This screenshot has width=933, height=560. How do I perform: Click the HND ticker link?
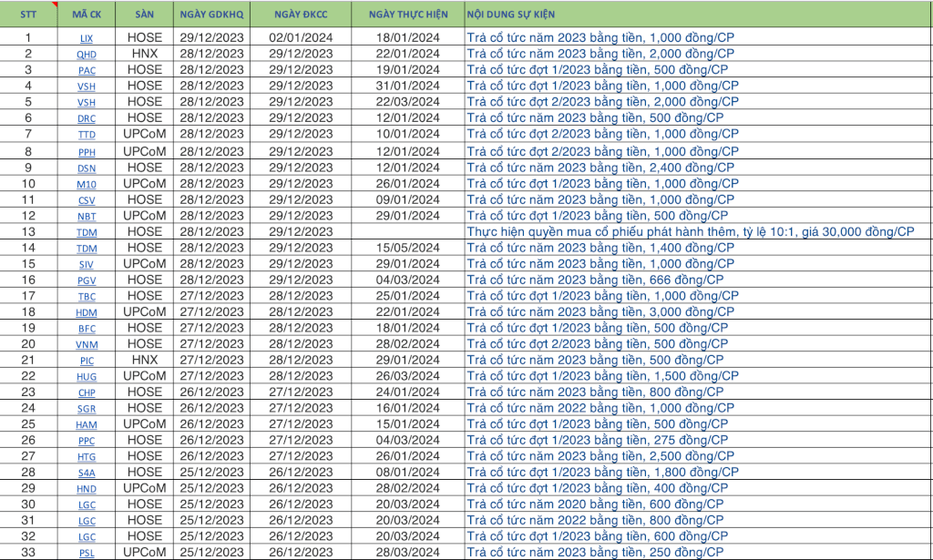[87, 489]
